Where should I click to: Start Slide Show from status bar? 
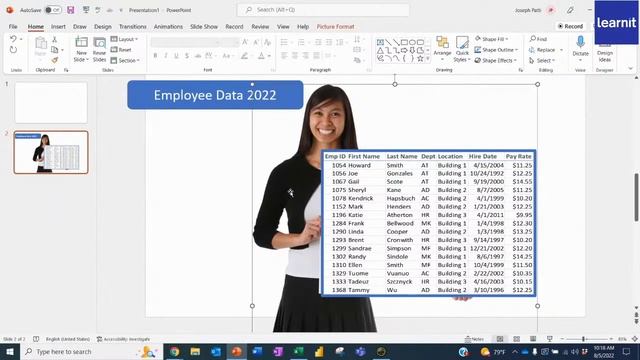tap(550, 339)
